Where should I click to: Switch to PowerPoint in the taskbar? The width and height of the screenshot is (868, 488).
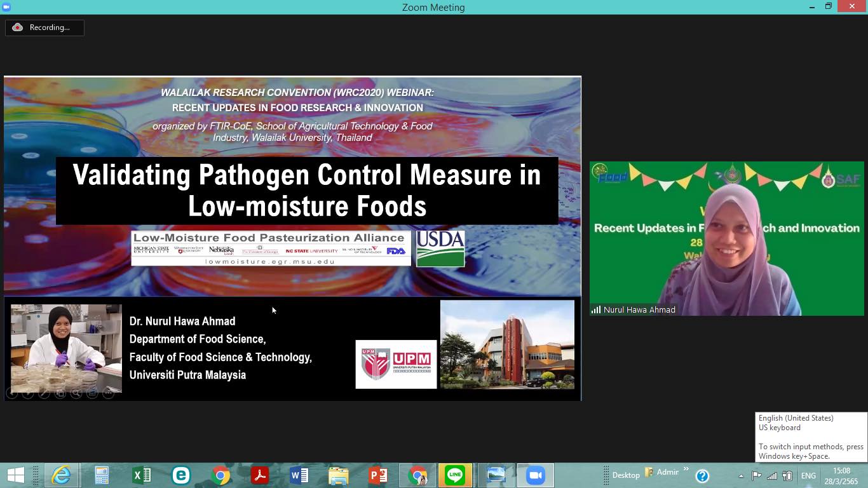tap(378, 475)
